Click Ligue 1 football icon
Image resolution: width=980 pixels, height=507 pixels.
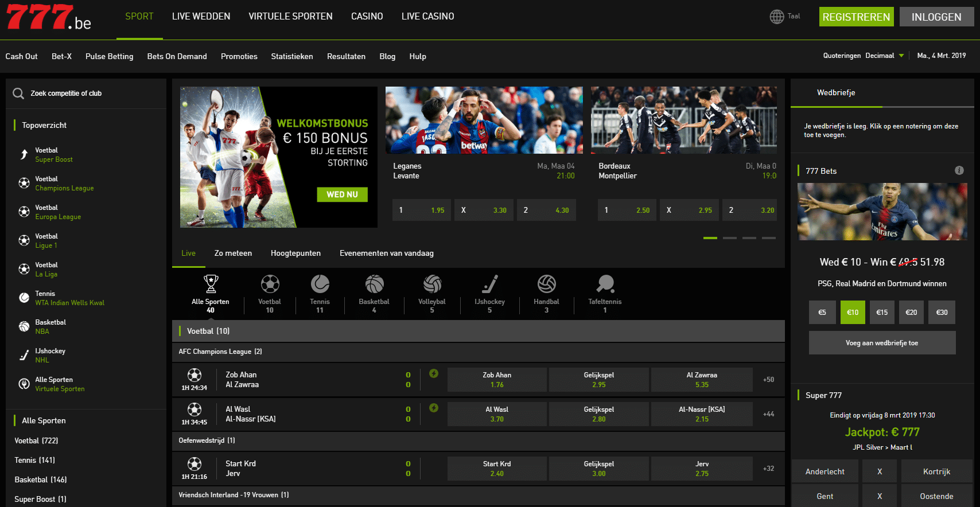pyautogui.click(x=24, y=240)
